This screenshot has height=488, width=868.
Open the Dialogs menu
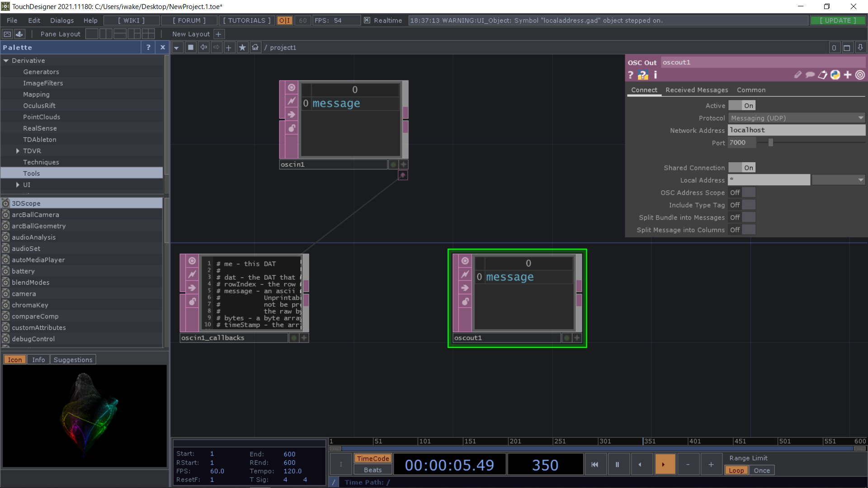click(x=61, y=20)
